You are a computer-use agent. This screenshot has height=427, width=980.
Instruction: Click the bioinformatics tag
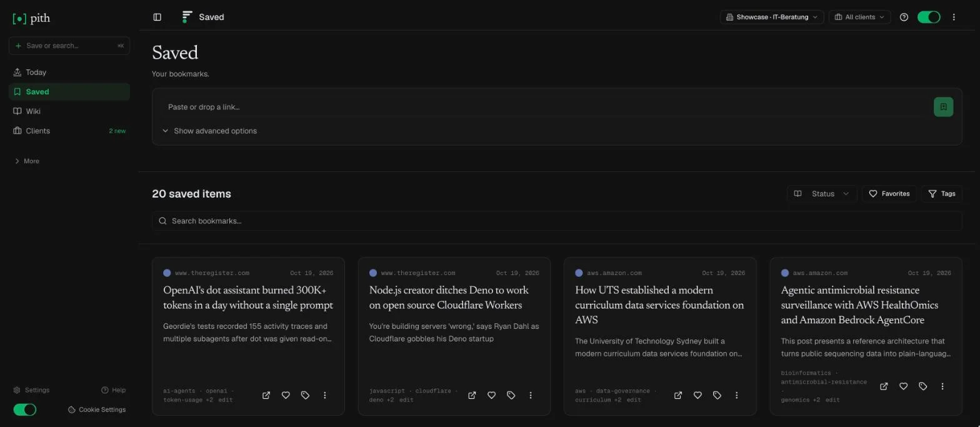806,373
